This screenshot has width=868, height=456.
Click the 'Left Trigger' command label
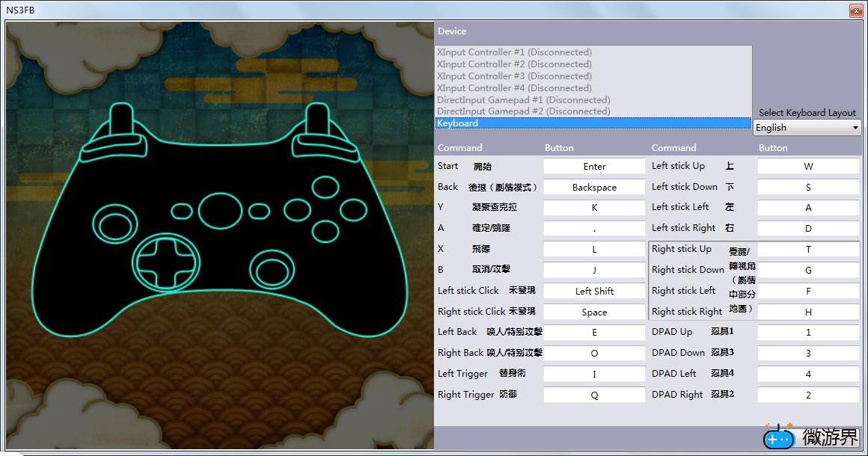click(x=462, y=374)
